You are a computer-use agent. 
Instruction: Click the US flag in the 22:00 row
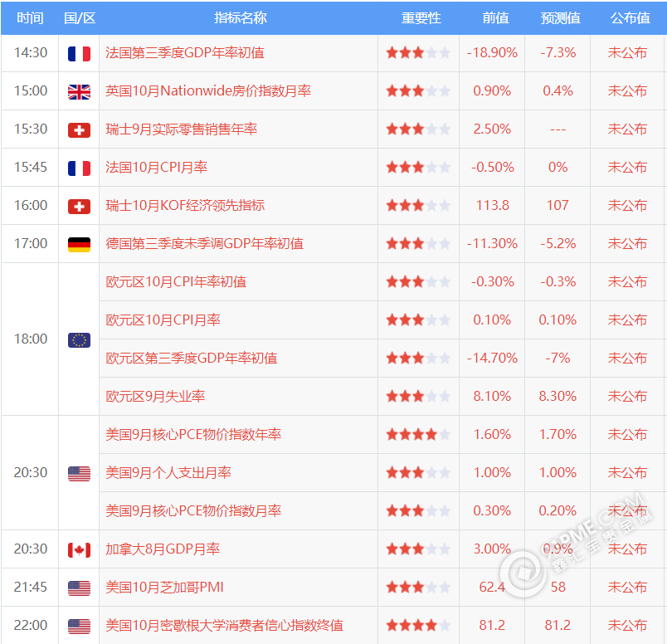point(79,626)
